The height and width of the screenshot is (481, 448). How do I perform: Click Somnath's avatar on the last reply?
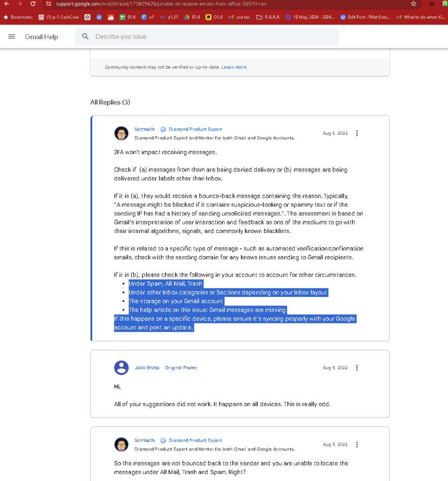coord(121,444)
